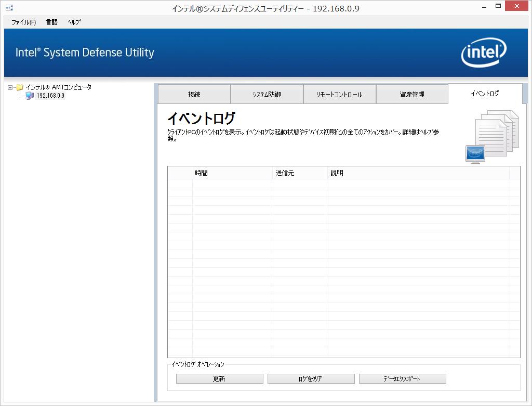The height and width of the screenshot is (406, 532).
Task: Click the folder icon of Intel AMT computers
Action: 20,87
